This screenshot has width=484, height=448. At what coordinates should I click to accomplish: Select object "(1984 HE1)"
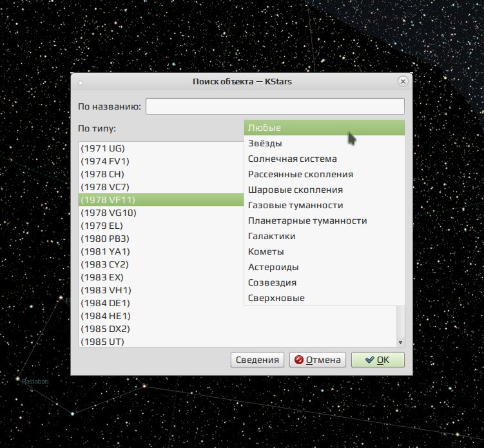(x=237, y=316)
